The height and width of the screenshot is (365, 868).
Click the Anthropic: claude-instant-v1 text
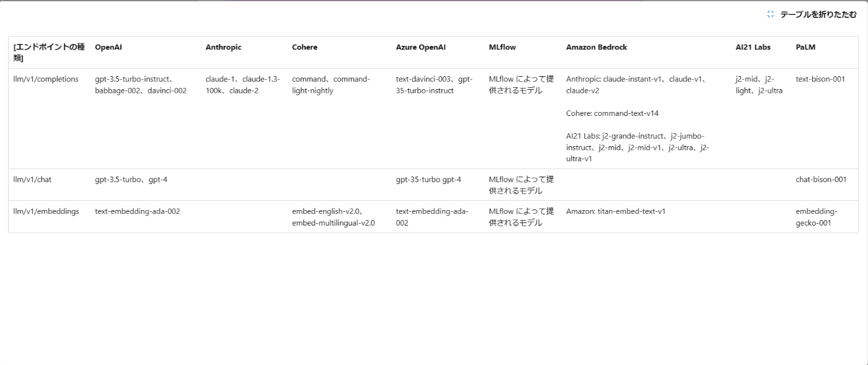637,85
